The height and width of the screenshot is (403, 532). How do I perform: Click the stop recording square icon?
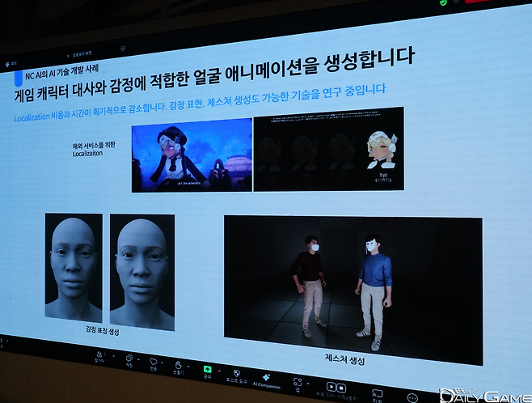[341, 388]
